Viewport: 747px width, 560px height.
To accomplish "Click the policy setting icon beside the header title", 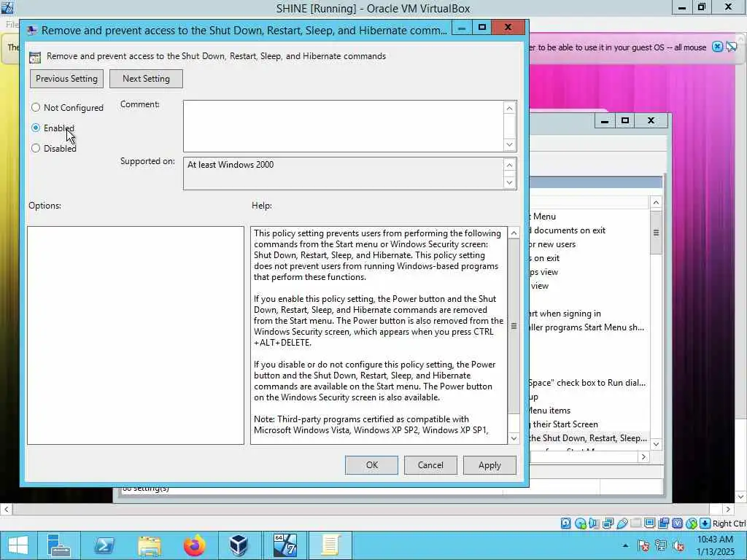I will click(x=35, y=57).
